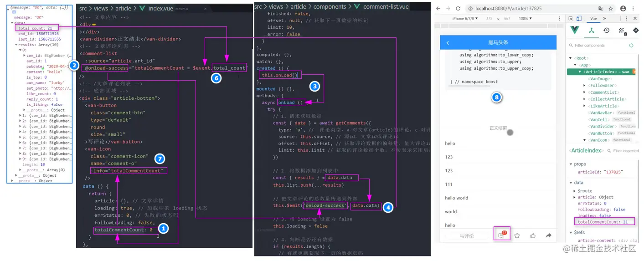Select the VanImage component in tree
The image size is (644, 261).
point(599,79)
